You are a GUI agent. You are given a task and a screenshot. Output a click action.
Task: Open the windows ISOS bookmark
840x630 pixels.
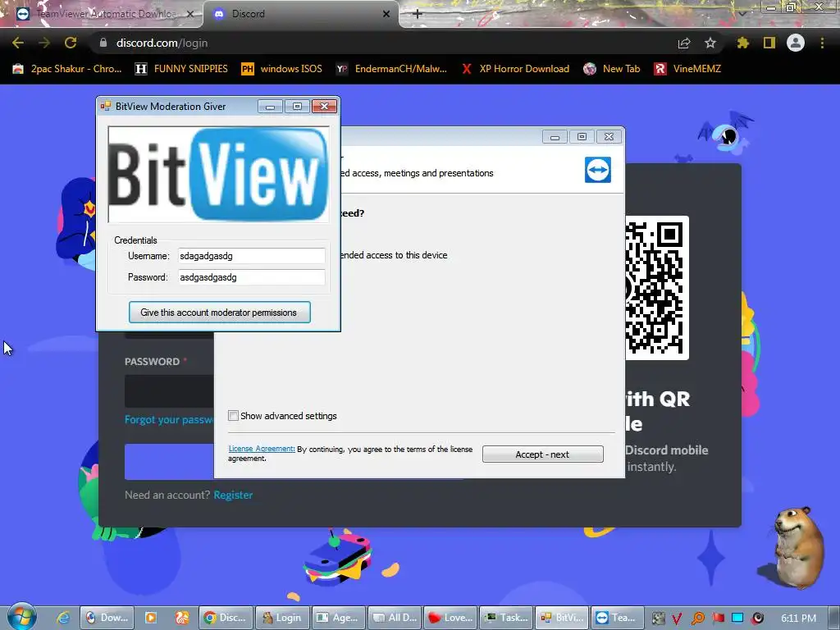point(282,69)
